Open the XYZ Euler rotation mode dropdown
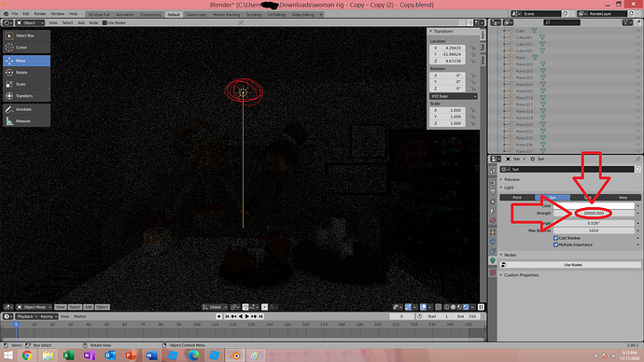 pyautogui.click(x=453, y=96)
